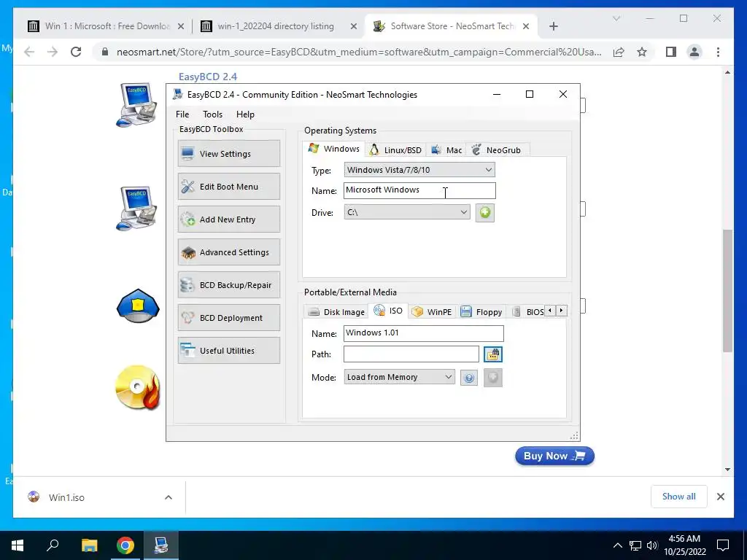This screenshot has height=560, width=747.
Task: Open the Help menu in EasyBCD
Action: click(245, 114)
